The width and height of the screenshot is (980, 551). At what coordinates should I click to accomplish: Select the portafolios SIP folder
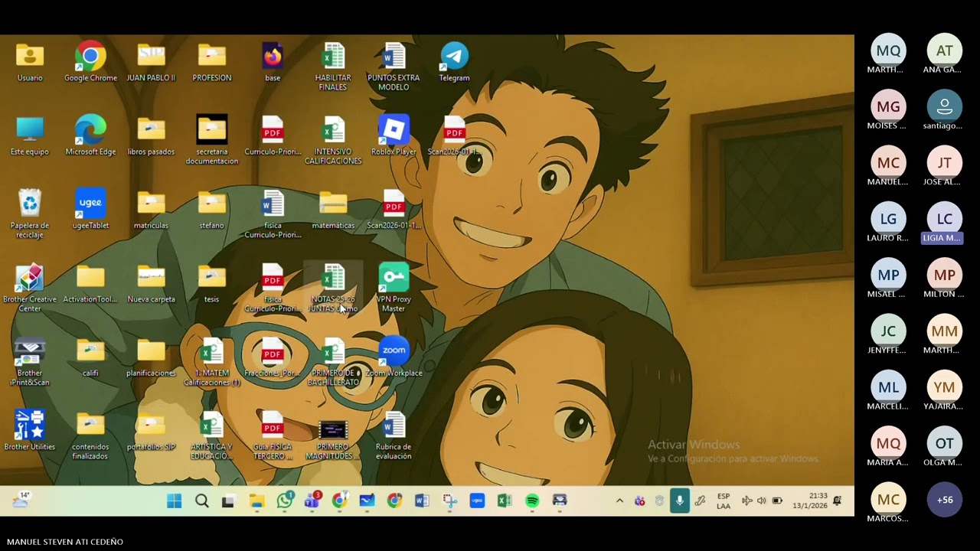(x=151, y=431)
